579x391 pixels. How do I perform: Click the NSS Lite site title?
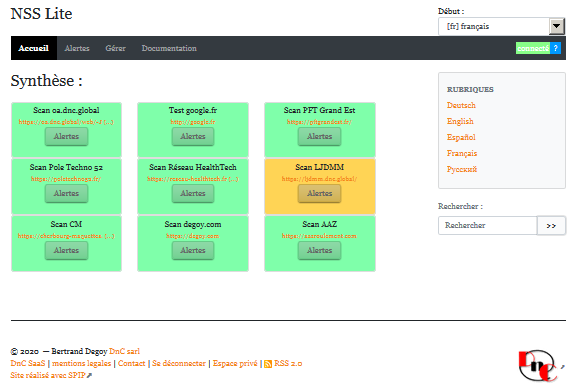[x=41, y=14]
